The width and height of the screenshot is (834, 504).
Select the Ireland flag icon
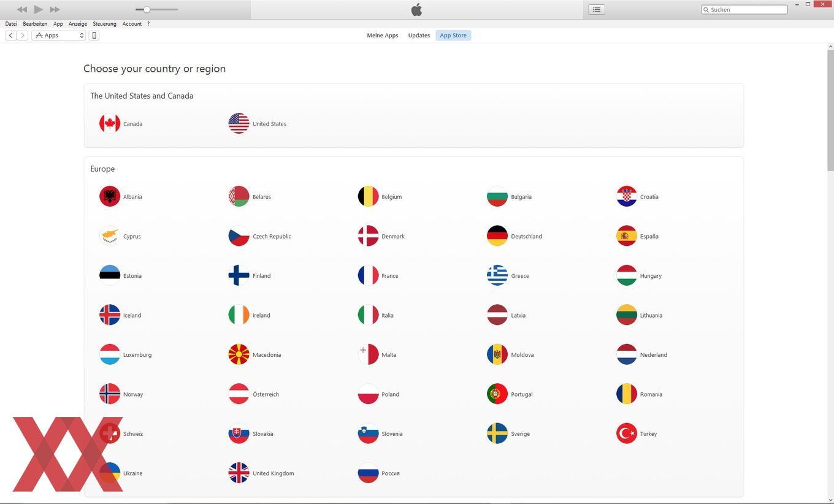click(x=239, y=315)
